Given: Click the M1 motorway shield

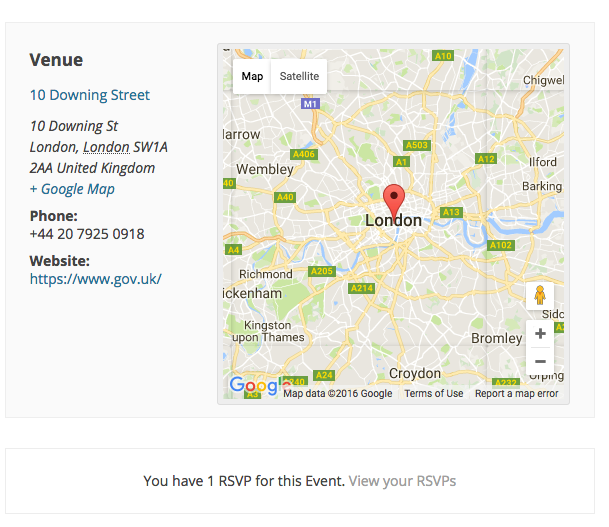Looking at the screenshot, I should [310, 103].
